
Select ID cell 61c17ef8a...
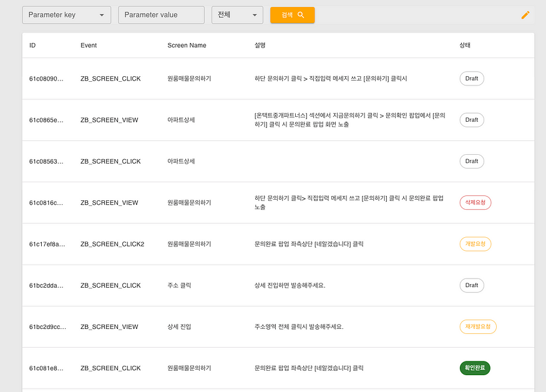pos(47,244)
